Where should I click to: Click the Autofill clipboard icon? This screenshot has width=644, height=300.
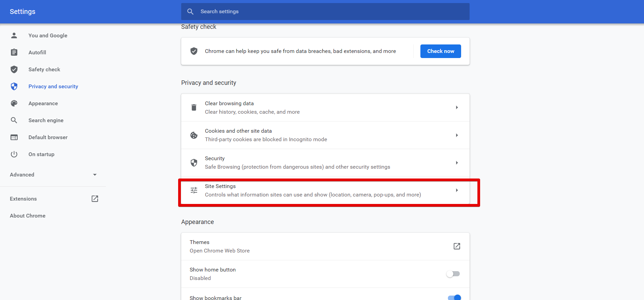click(14, 52)
